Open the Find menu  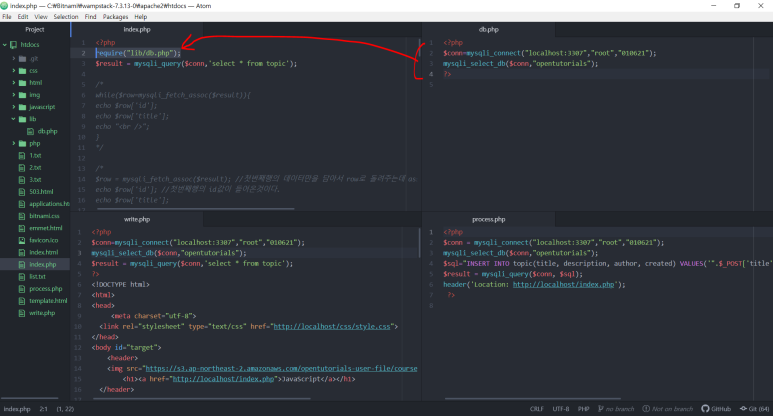[x=90, y=17]
